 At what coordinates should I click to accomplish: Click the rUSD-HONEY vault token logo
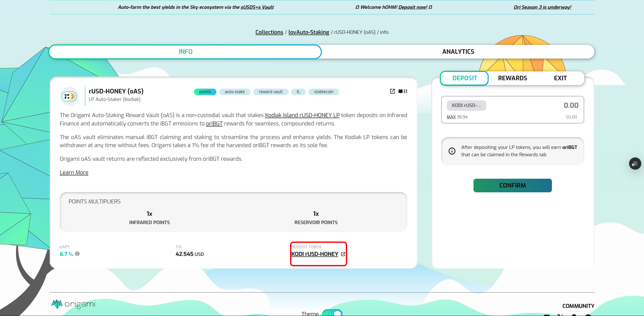click(x=69, y=96)
